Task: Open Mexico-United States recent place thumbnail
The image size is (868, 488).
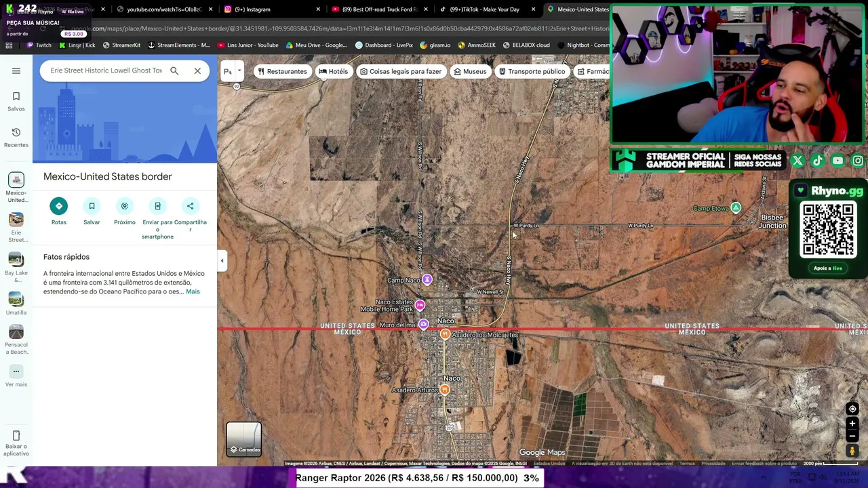Action: (16, 180)
